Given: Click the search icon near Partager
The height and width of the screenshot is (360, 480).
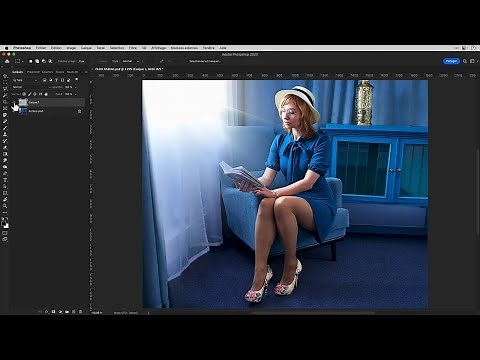Looking at the screenshot, I should (465, 61).
